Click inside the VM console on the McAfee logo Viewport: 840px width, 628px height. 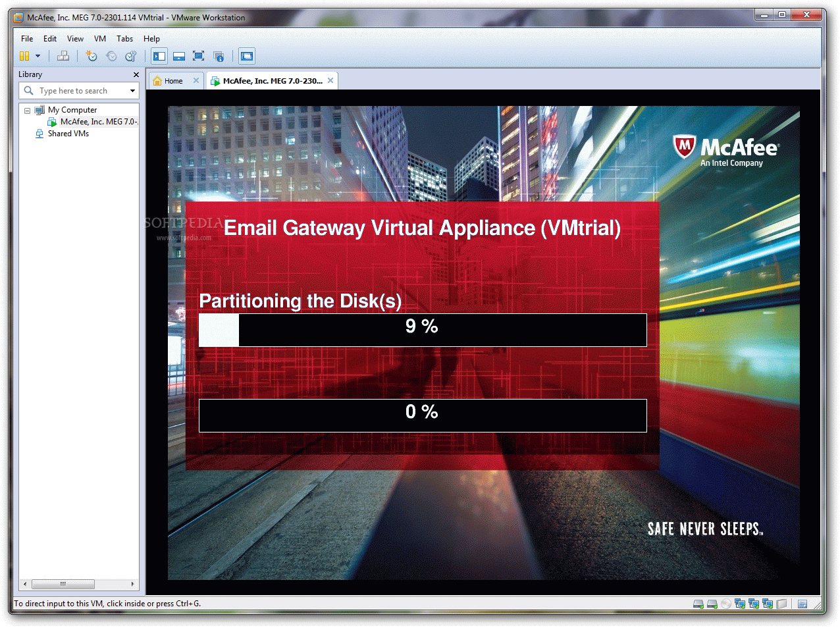[x=725, y=151]
